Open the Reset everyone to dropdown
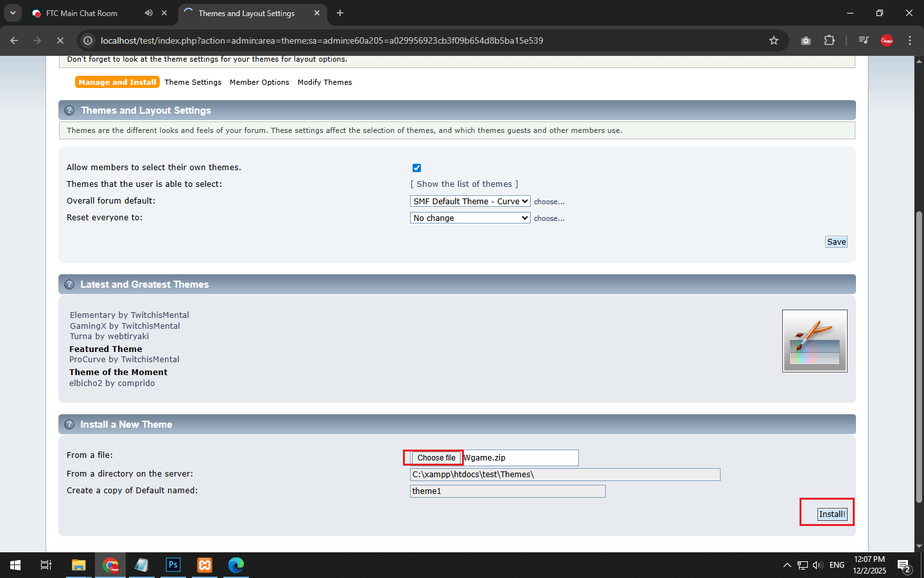The width and height of the screenshot is (924, 578). [x=470, y=218]
